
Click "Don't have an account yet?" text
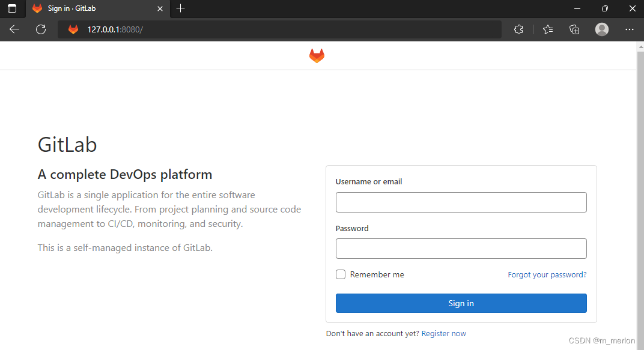[372, 334]
